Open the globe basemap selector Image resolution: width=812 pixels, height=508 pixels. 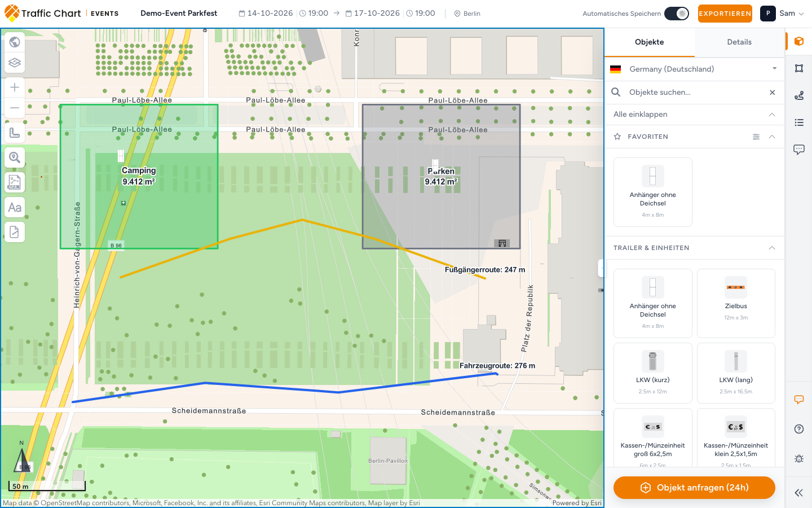tap(15, 42)
